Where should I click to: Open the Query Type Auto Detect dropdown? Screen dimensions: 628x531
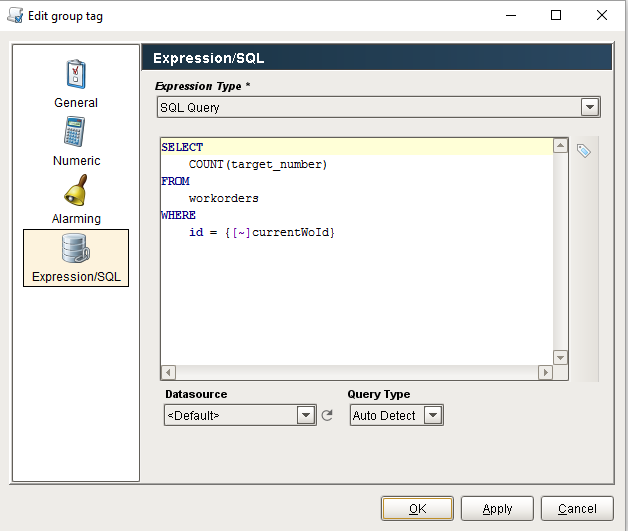397,415
